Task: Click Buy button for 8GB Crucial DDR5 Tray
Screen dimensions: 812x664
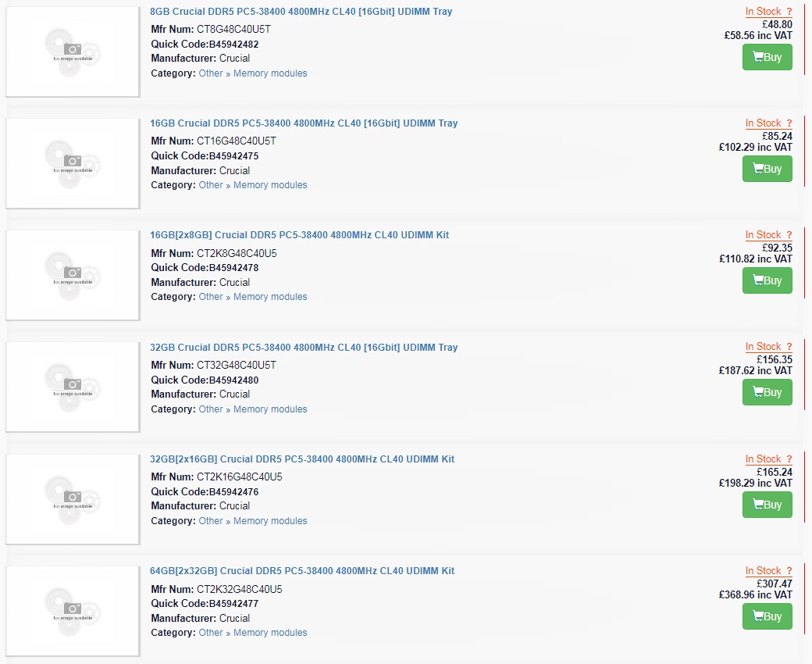Action: click(x=767, y=57)
